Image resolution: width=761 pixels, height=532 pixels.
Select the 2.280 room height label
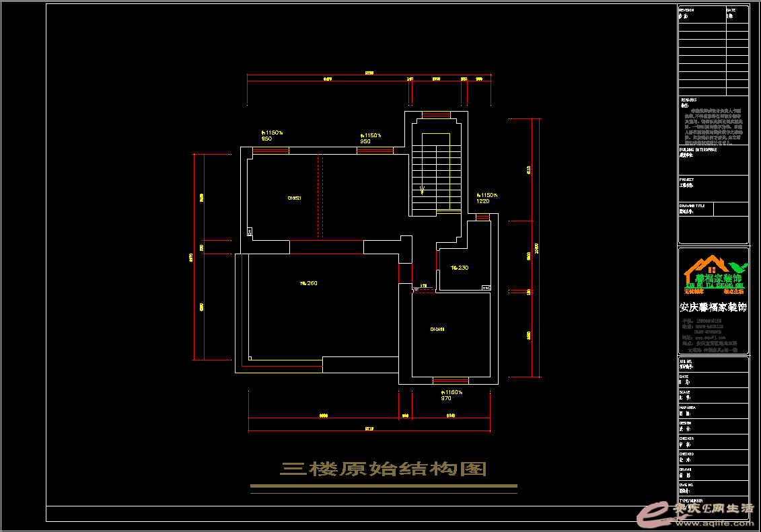pos(308,283)
